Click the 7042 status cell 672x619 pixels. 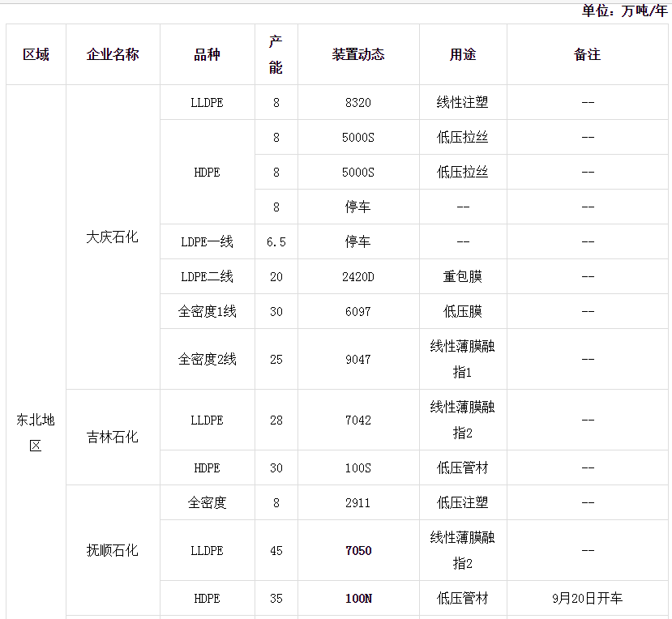coord(358,420)
